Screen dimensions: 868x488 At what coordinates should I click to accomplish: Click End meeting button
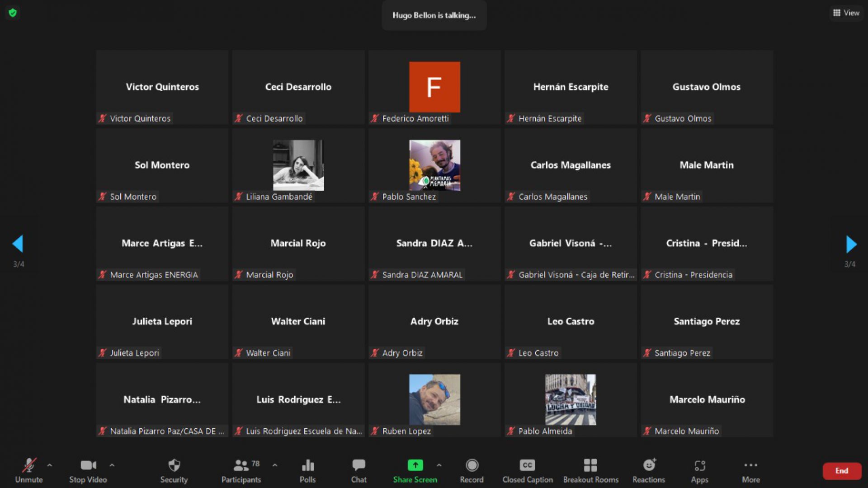click(x=841, y=471)
